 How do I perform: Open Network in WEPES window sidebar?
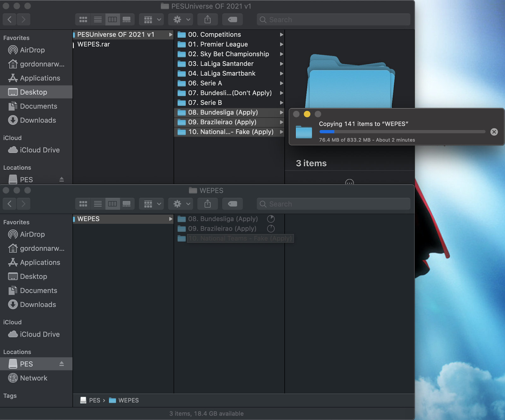tap(36, 378)
